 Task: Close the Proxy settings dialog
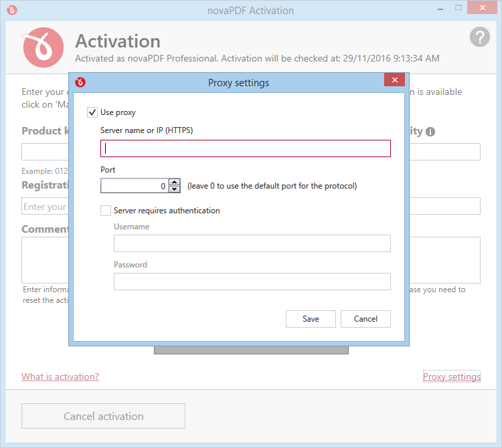pos(394,80)
